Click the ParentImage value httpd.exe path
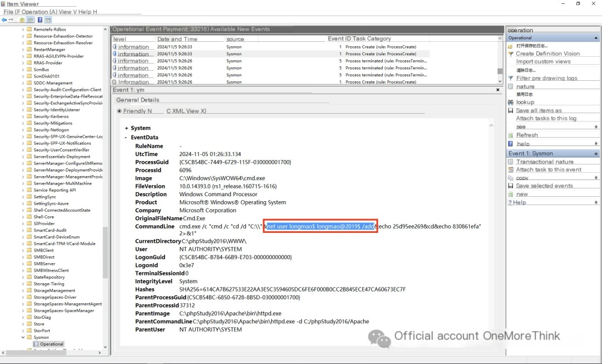602x364 pixels. click(x=230, y=314)
